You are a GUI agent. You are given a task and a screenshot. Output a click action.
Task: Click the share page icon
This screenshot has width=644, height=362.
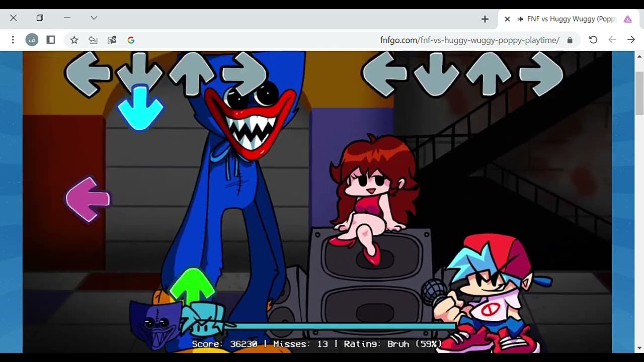pyautogui.click(x=93, y=40)
